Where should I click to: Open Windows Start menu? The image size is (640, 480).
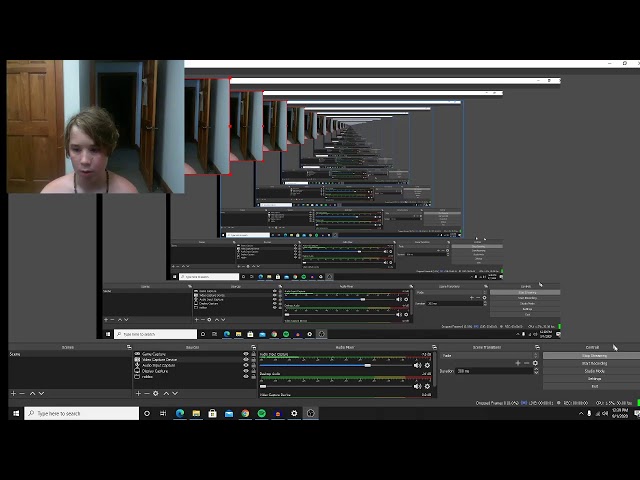pyautogui.click(x=16, y=413)
